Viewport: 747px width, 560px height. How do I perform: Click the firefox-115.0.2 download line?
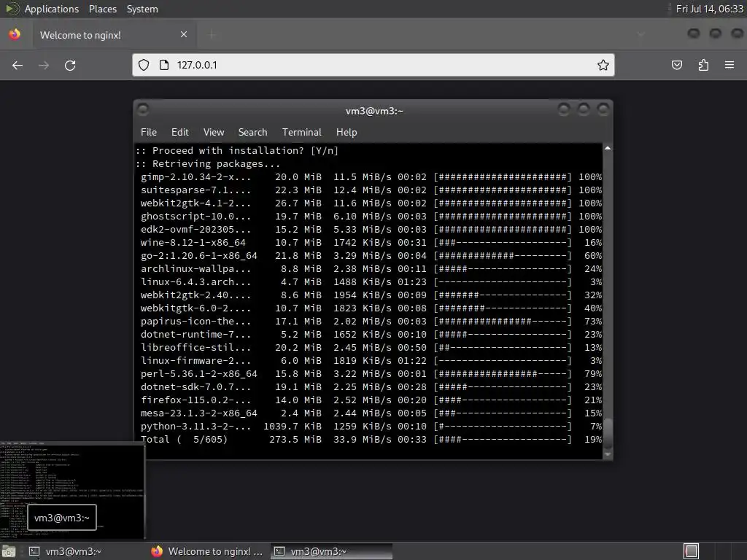coord(371,400)
